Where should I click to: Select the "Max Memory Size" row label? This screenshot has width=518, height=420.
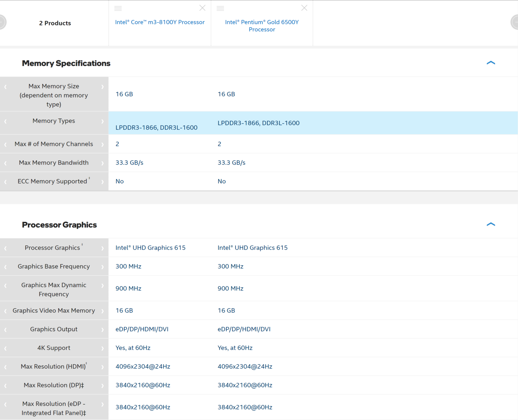click(54, 95)
